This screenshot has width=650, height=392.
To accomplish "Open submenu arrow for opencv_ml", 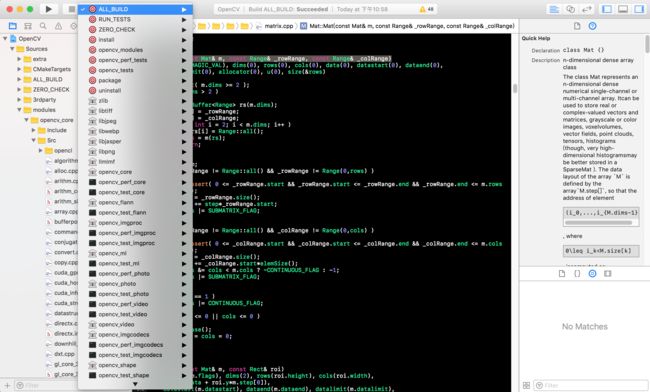I will point(184,253).
